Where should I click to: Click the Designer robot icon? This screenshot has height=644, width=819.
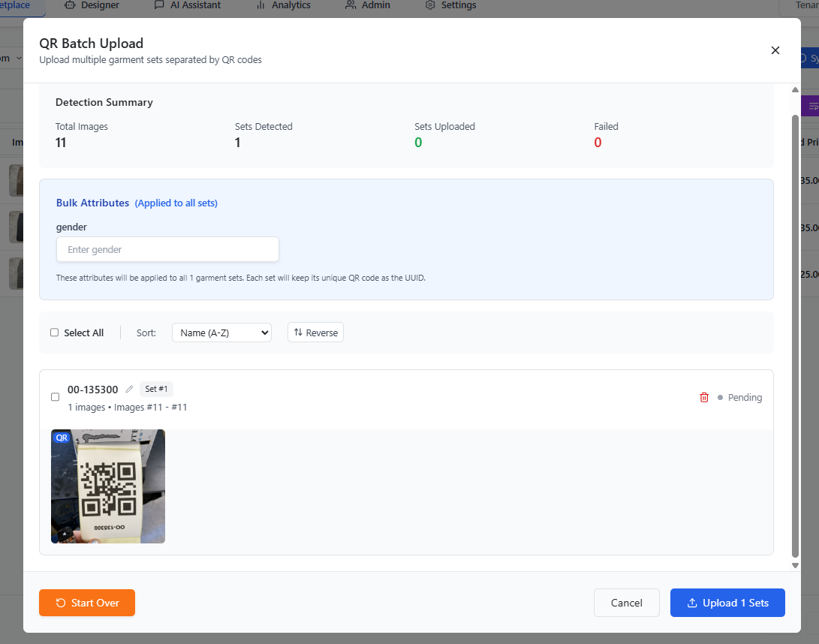pos(70,5)
